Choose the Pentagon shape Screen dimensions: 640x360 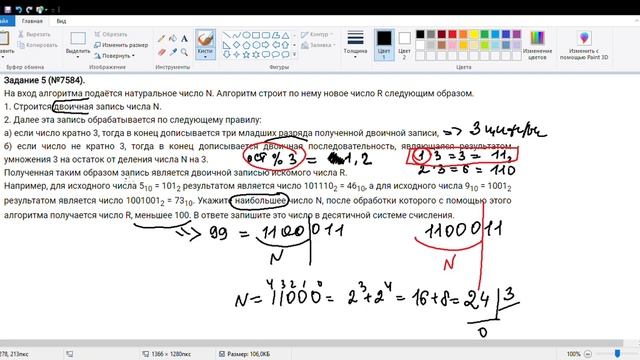247,45
